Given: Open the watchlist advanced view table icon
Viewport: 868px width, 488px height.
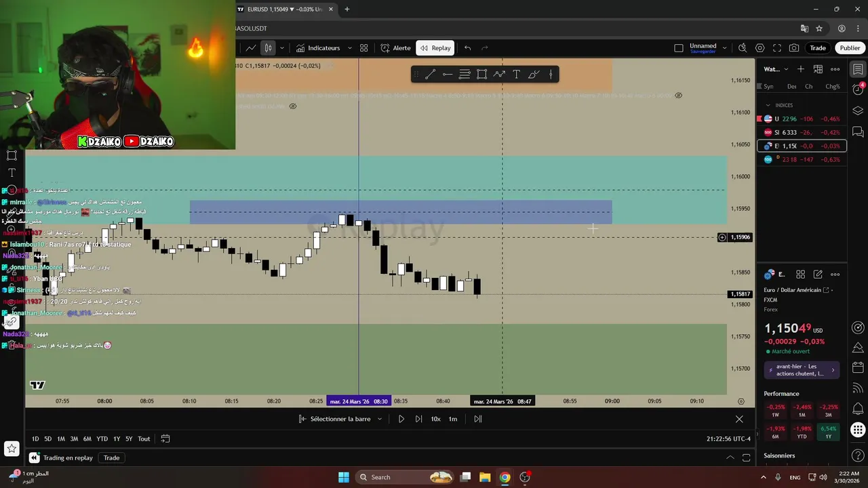Looking at the screenshot, I should [818, 69].
